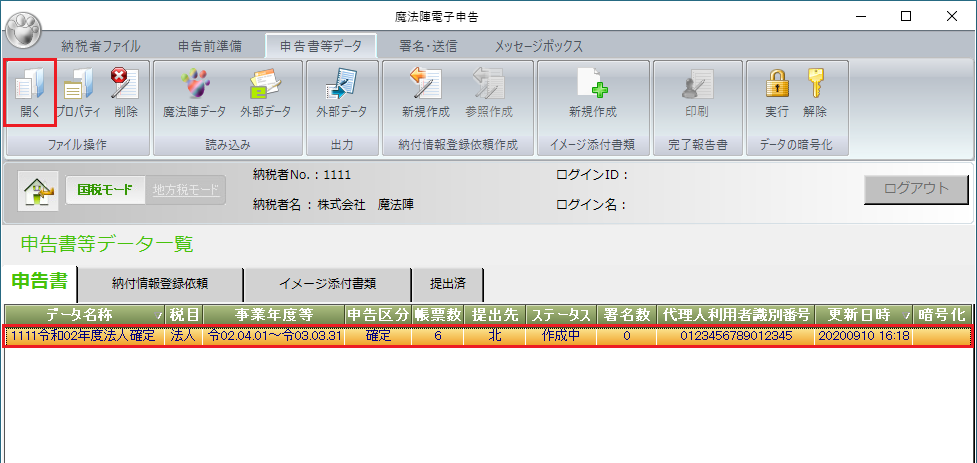Viewport: 977px width, 463px height.
Task: Import 魔法陣データ via its icon
Action: (195, 92)
